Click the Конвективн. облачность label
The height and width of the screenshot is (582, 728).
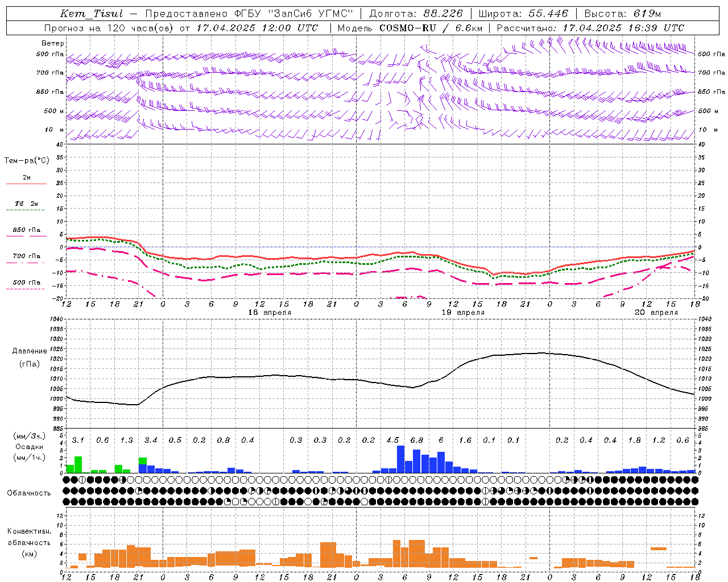click(29, 537)
